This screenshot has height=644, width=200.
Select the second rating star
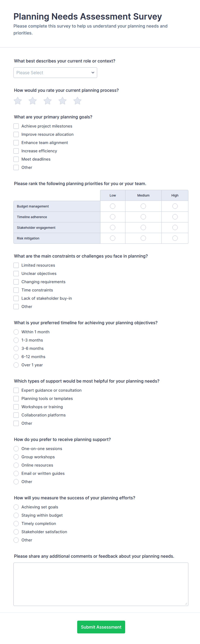32,101
